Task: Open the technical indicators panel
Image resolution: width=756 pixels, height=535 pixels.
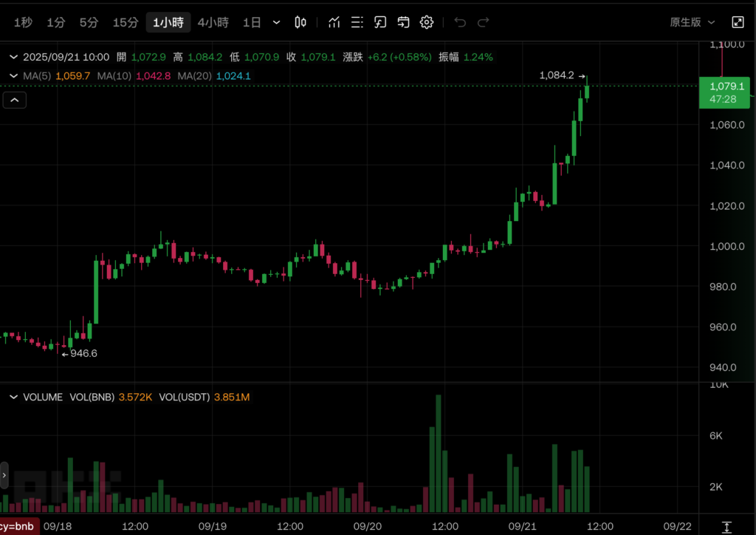Action: [x=334, y=22]
